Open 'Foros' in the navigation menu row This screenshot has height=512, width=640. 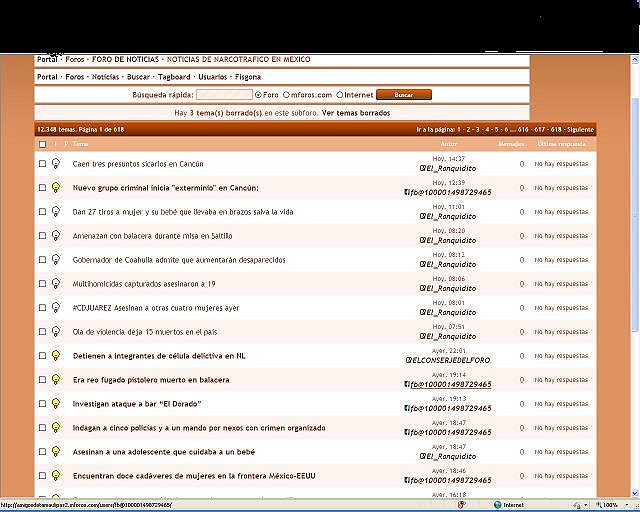click(x=75, y=77)
